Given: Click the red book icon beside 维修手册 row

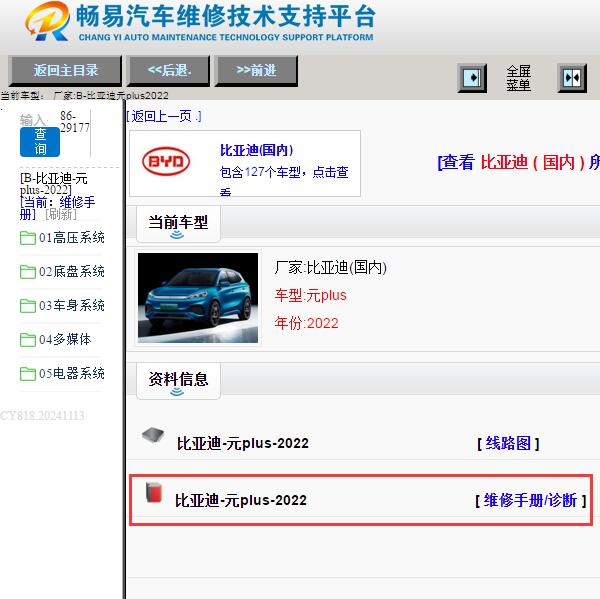Looking at the screenshot, I should [x=154, y=492].
